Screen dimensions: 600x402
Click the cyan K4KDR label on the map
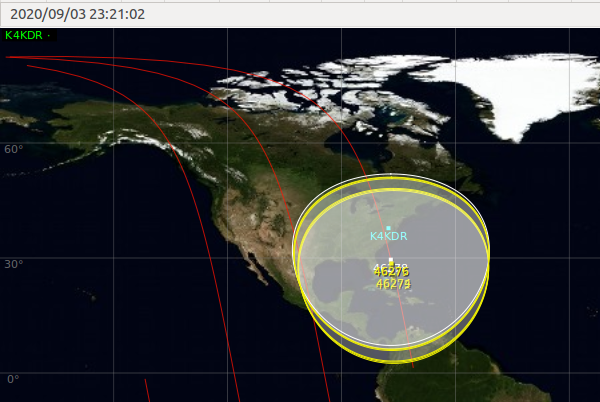point(388,236)
